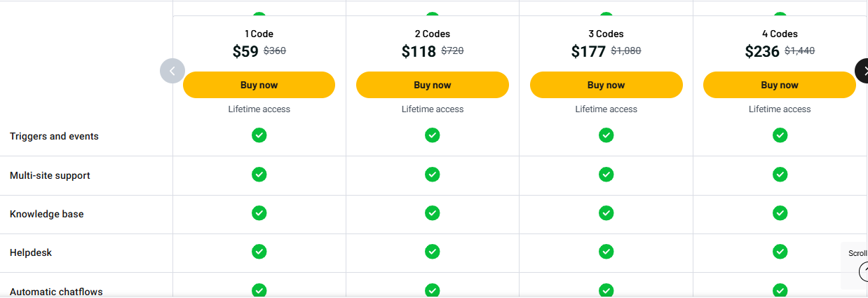This screenshot has height=298, width=868.
Task: Click Knowledge base checkmark for 3 Codes
Action: 606,212
